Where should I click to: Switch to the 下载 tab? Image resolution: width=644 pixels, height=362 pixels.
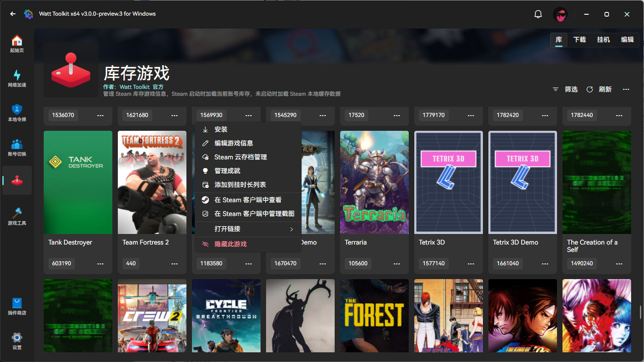pyautogui.click(x=579, y=40)
